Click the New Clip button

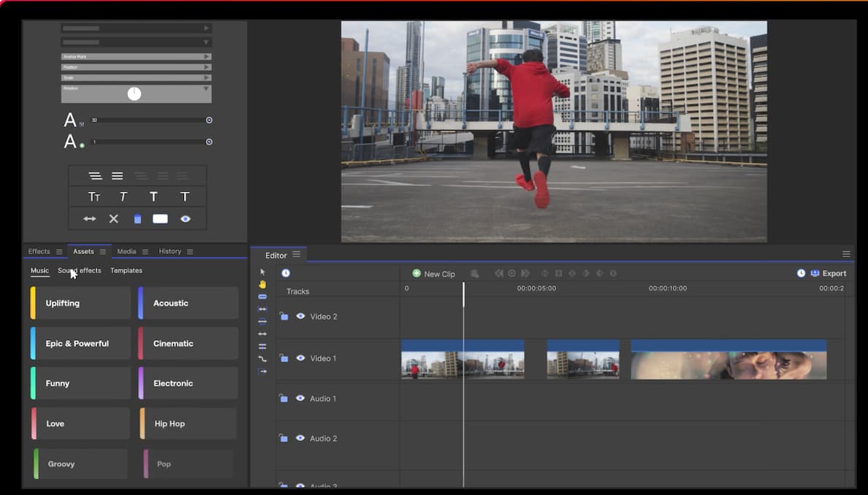(433, 274)
